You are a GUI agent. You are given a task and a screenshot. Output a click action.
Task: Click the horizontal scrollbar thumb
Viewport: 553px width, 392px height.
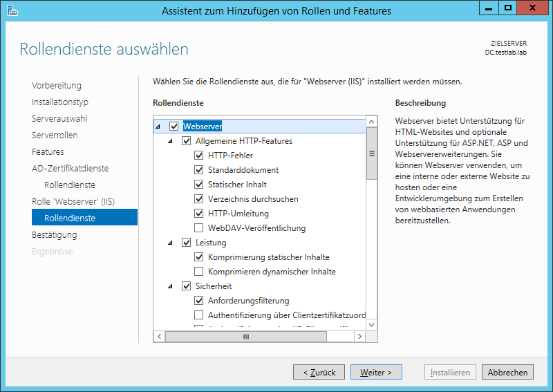pos(246,336)
